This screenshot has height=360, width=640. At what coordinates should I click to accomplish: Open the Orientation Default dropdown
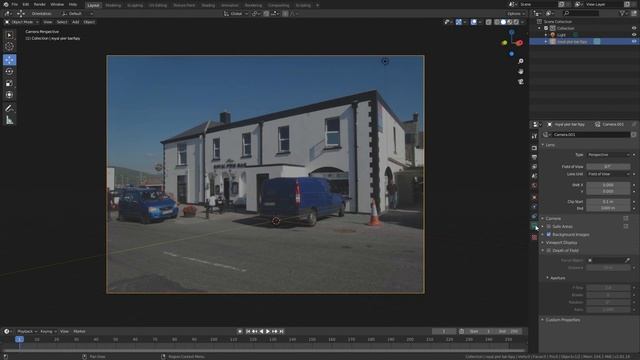(77, 13)
